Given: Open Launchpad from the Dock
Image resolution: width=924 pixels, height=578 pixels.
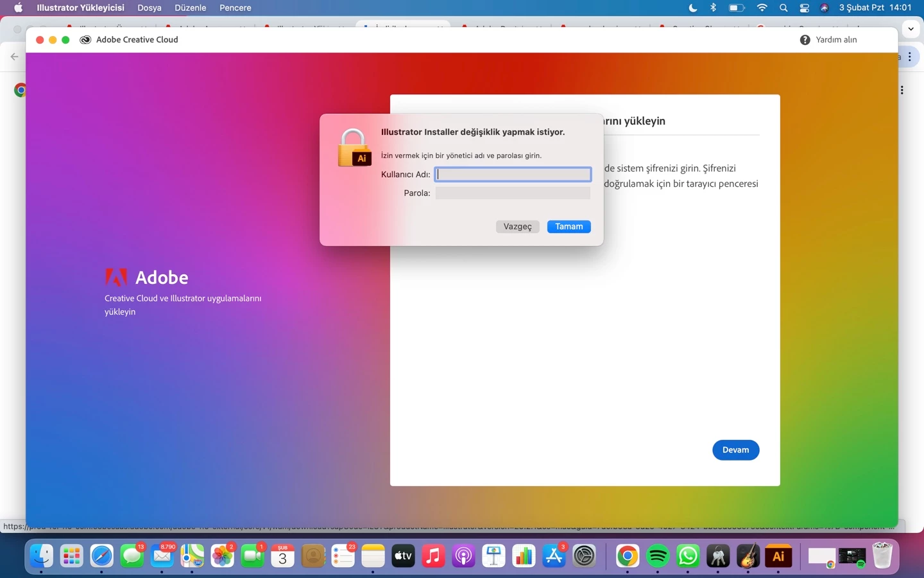Looking at the screenshot, I should click(x=71, y=556).
